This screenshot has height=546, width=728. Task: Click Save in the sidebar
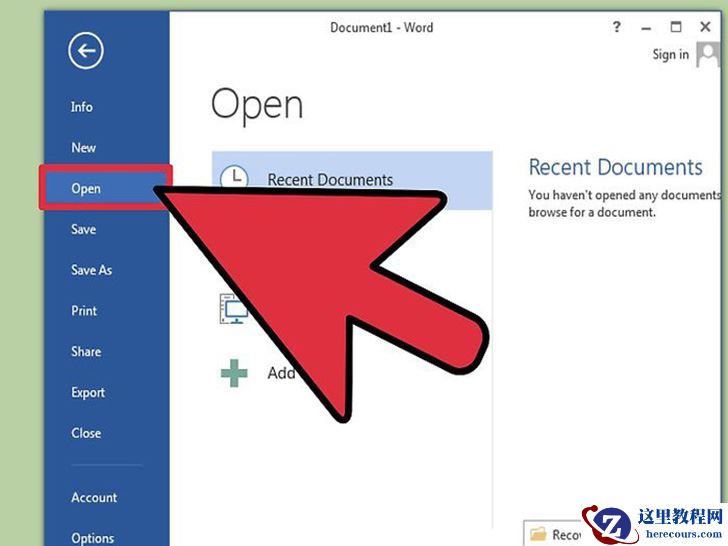(x=84, y=229)
